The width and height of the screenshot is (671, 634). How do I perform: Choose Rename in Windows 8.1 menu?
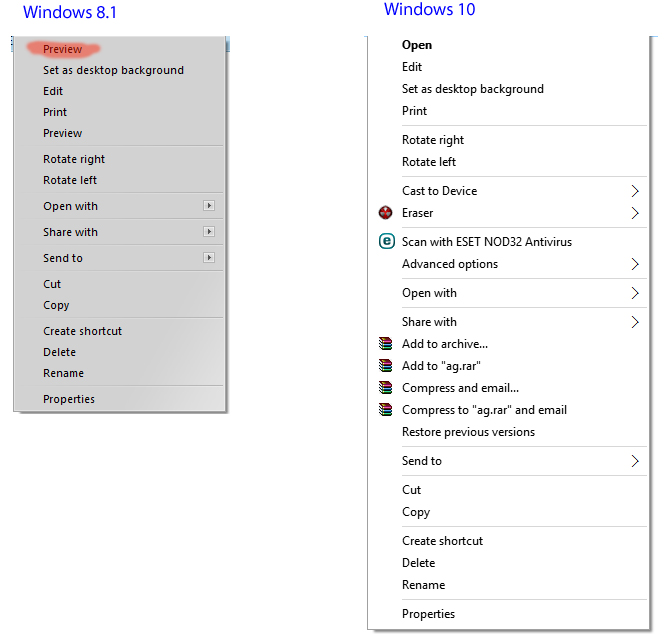coord(63,373)
